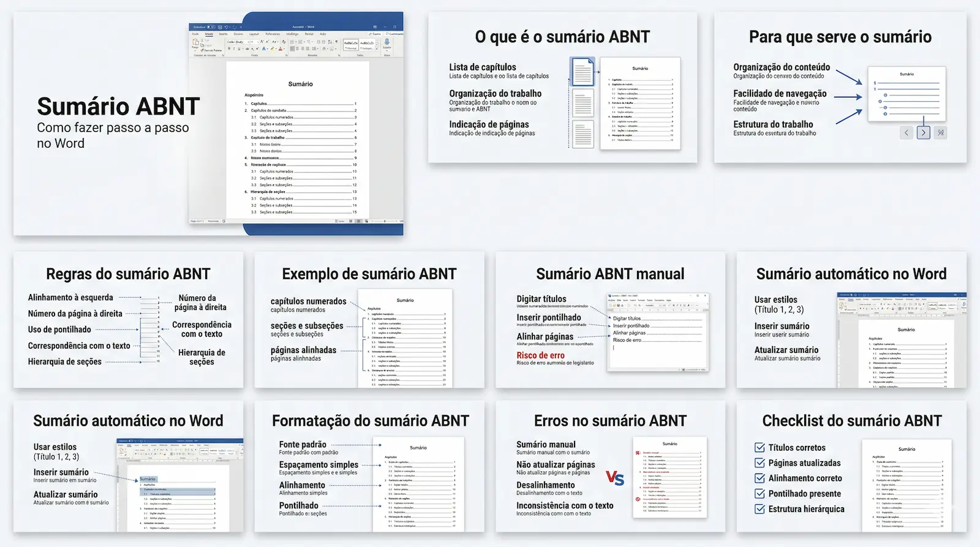Click 'Hierarquia de seções' on Regras slide's left list
Screen dimensions: 980x547
coord(65,362)
